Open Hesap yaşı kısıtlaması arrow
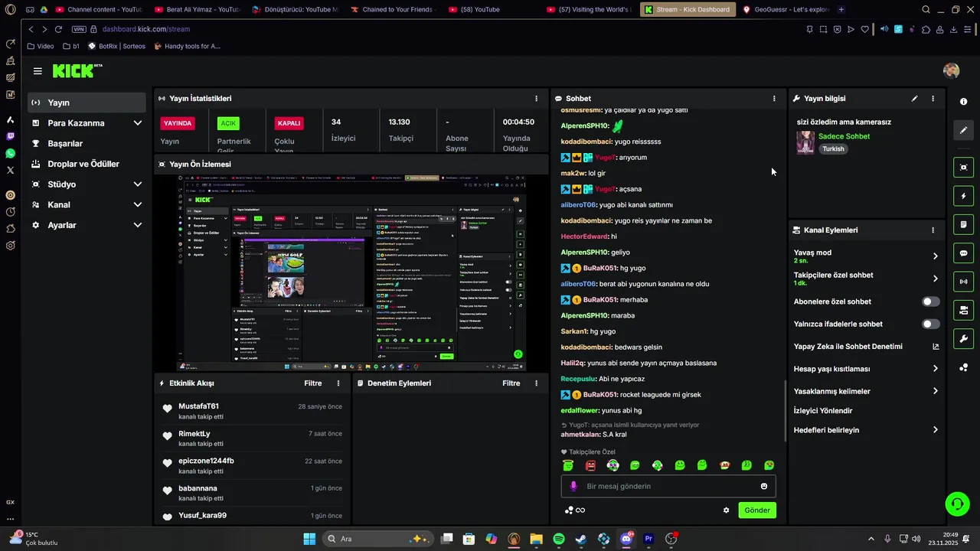 click(935, 369)
